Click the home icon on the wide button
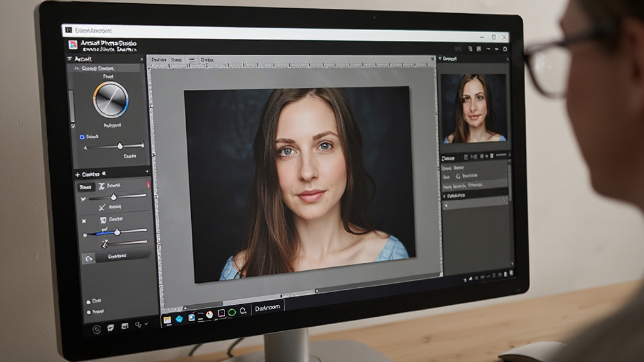This screenshot has width=644, height=362. (x=88, y=258)
